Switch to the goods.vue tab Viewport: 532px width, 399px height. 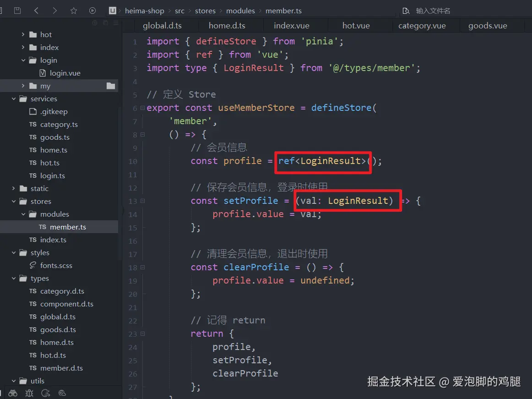coord(488,26)
